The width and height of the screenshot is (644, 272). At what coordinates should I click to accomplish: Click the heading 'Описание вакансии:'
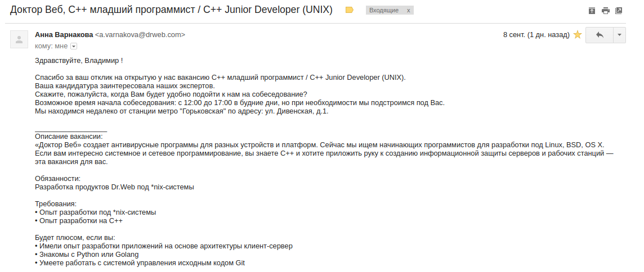click(69, 136)
